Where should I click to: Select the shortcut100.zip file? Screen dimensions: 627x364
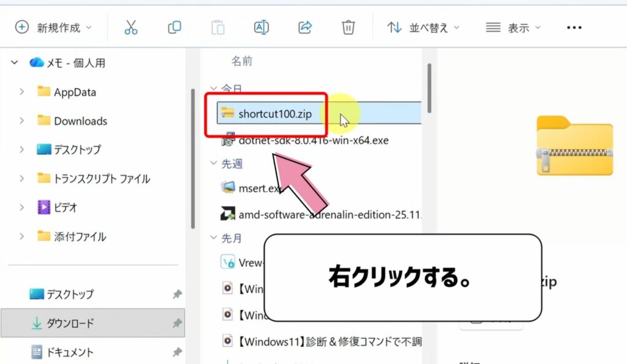pyautogui.click(x=276, y=114)
